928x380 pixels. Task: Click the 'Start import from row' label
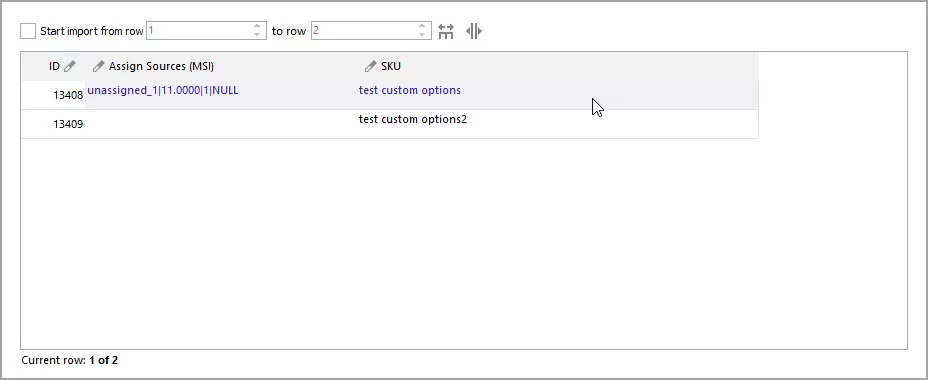pyautogui.click(x=92, y=31)
